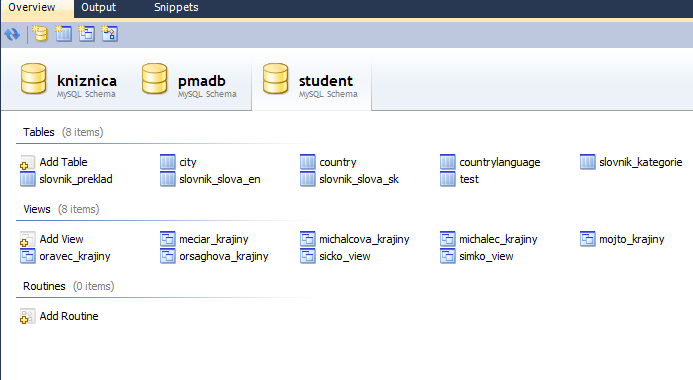Click the slovnik_kategorie table name
The width and height of the screenshot is (693, 380).
tap(641, 162)
